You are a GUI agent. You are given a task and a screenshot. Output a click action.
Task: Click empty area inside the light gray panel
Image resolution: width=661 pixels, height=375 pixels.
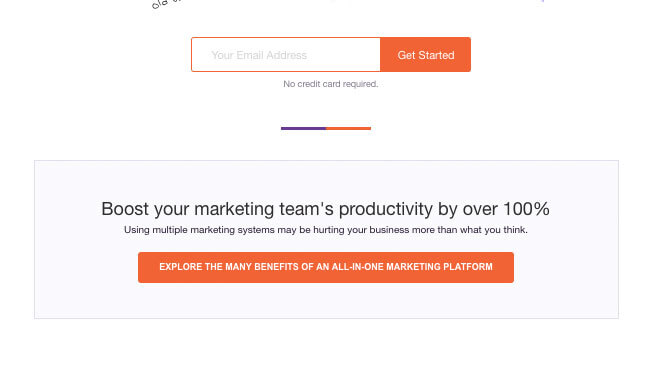click(326, 179)
